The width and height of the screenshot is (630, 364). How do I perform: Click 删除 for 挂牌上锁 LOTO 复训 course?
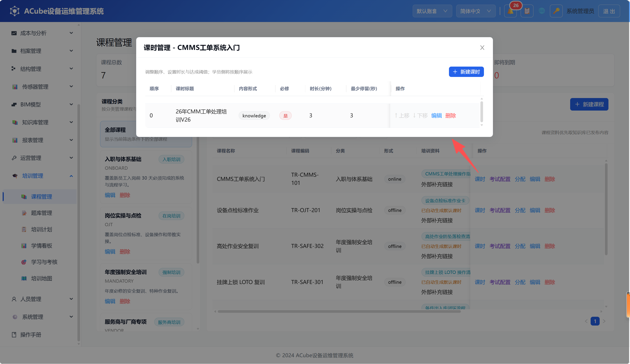point(549,282)
